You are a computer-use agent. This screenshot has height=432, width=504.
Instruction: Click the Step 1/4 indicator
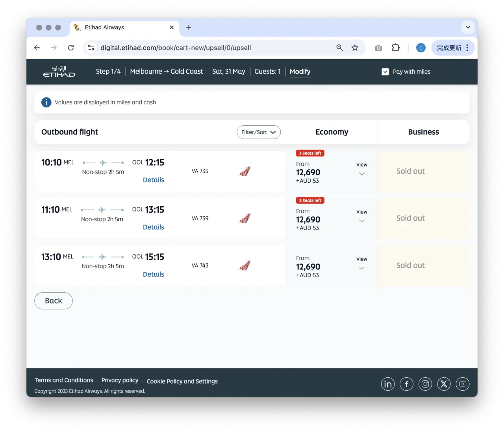click(108, 71)
